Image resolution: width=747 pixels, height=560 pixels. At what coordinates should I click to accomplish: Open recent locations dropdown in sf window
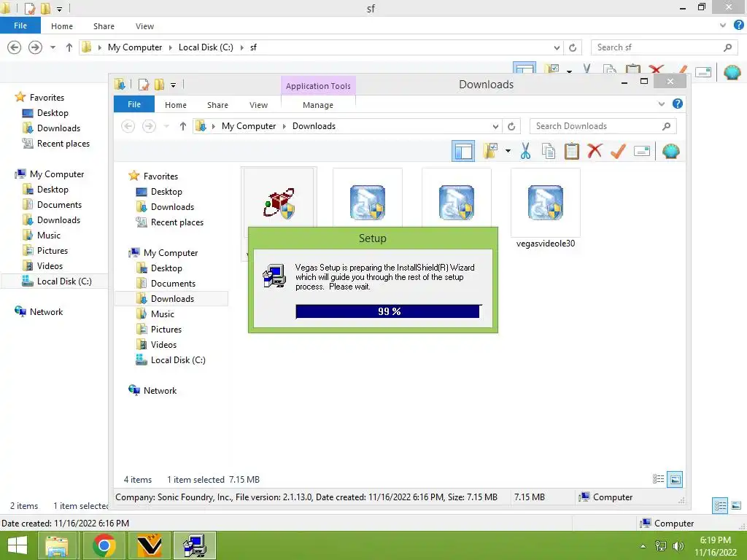53,47
